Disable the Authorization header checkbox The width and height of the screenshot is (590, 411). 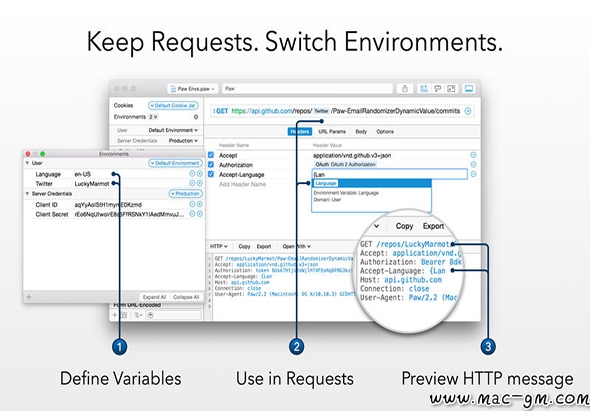(x=211, y=164)
